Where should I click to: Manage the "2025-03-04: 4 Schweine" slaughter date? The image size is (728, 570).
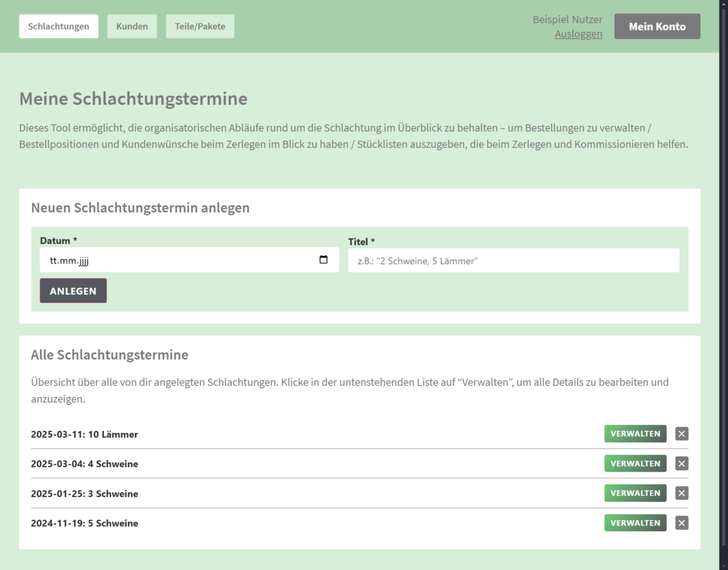[x=635, y=463]
